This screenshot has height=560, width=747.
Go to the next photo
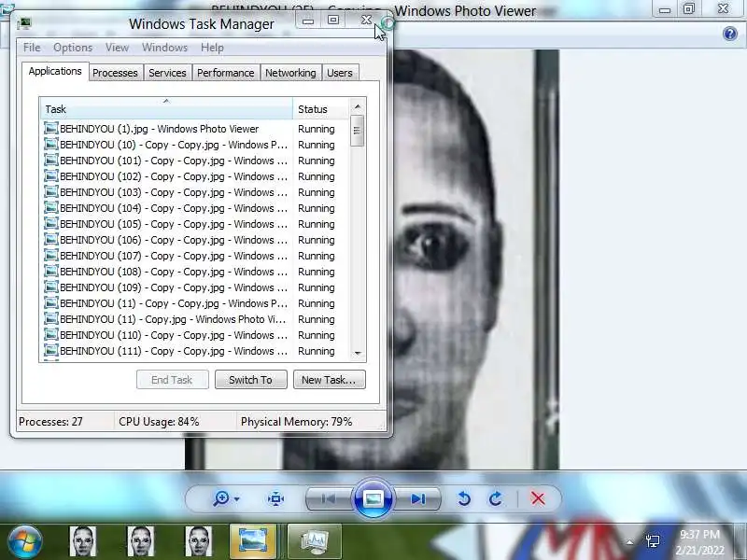[x=418, y=498]
